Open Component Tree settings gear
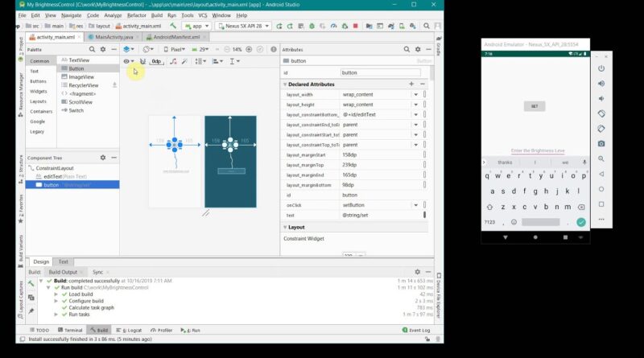644x358 pixels. (x=103, y=158)
